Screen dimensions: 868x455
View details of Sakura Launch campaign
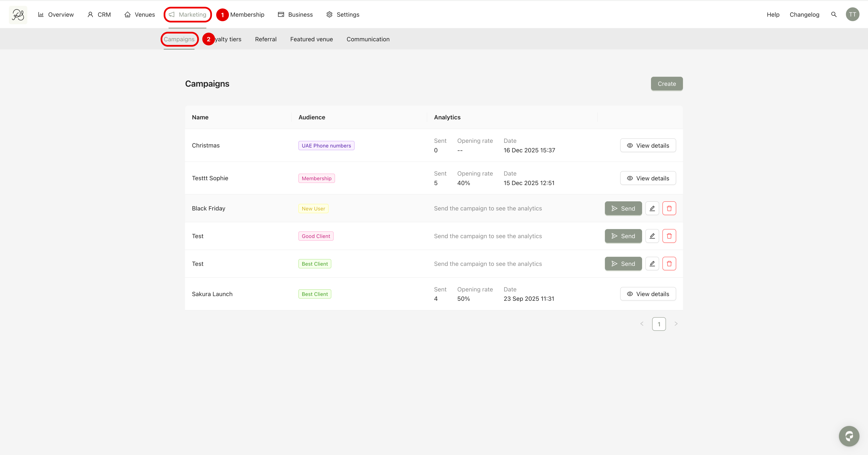coord(648,294)
